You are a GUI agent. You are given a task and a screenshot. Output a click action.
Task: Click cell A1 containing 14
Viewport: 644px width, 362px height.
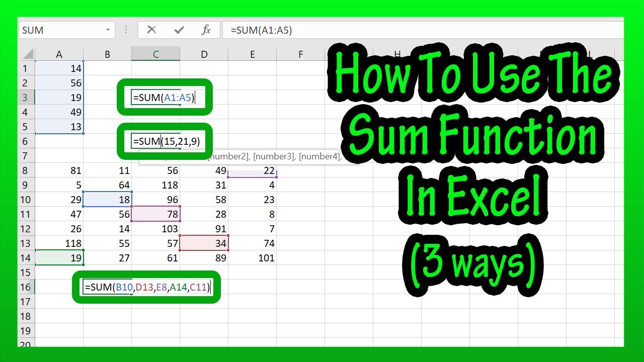59,68
